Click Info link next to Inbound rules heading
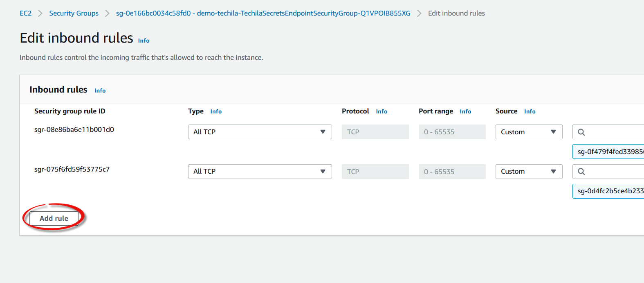644x283 pixels. [x=100, y=91]
